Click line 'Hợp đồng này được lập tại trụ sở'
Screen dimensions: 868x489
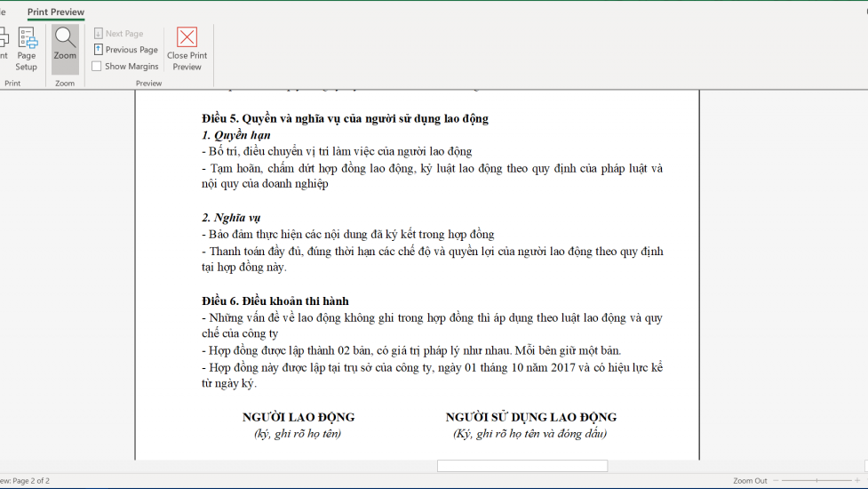(x=432, y=375)
